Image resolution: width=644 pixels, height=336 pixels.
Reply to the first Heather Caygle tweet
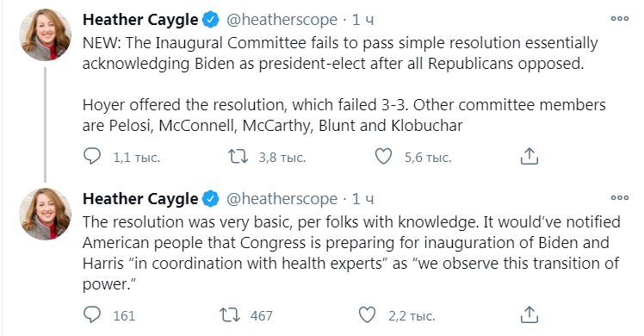point(92,157)
